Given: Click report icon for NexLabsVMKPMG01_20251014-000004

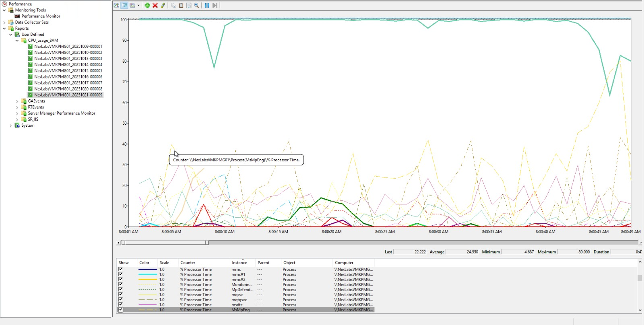Looking at the screenshot, I should [30, 64].
